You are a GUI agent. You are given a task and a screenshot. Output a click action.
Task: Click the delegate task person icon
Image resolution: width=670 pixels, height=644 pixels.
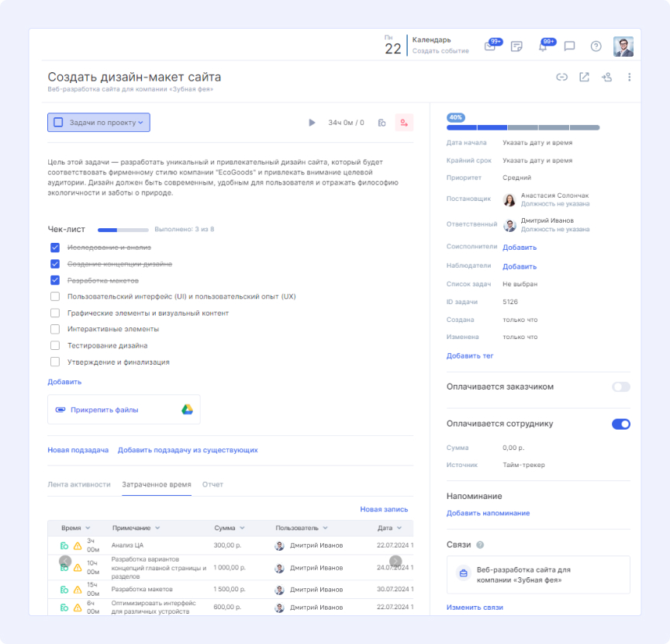[x=606, y=77]
